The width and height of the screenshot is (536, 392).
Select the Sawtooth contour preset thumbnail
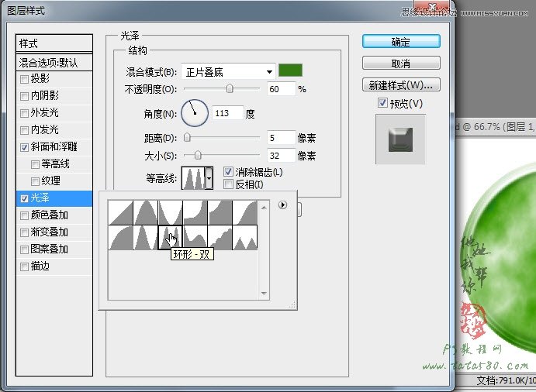pyautogui.click(x=245, y=237)
